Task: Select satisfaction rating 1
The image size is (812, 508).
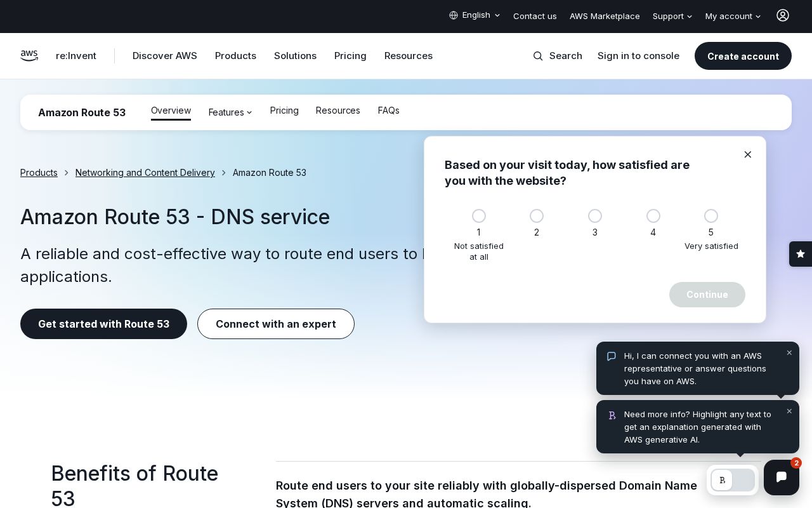Action: (x=479, y=216)
